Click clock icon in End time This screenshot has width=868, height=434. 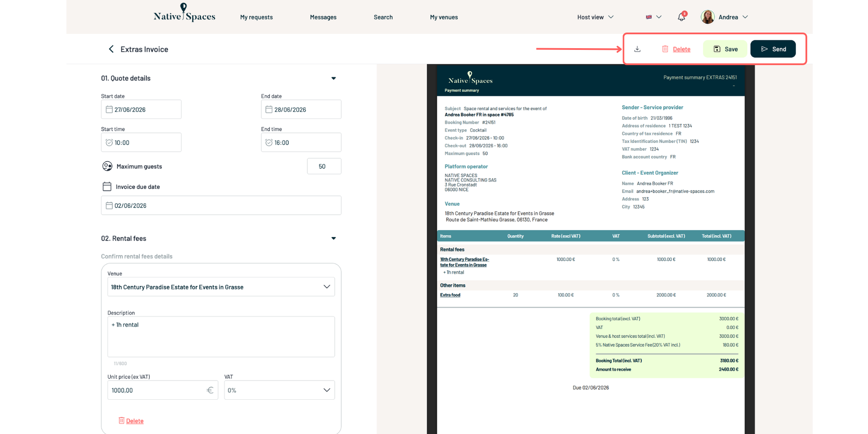point(269,142)
